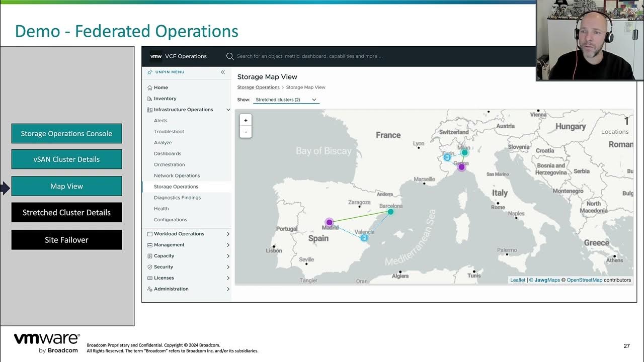Collapse sidebar with double-chevron icon
This screenshot has width=644, height=362.
(223, 72)
